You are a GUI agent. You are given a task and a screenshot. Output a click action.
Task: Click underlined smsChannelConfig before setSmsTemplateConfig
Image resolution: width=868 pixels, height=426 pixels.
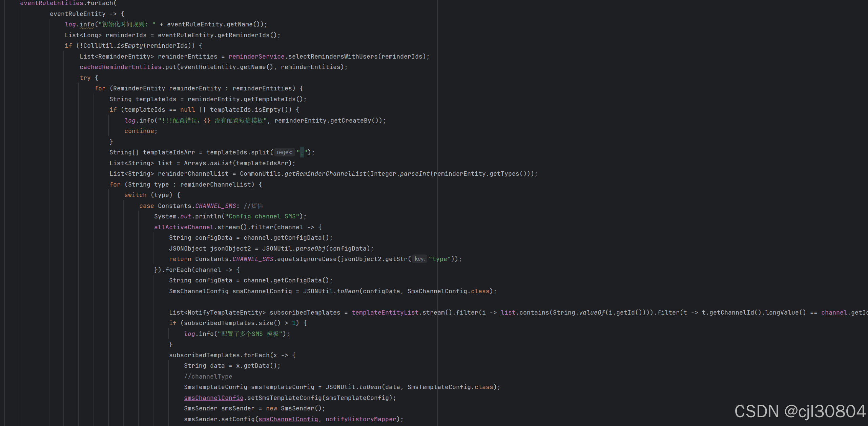tap(213, 398)
